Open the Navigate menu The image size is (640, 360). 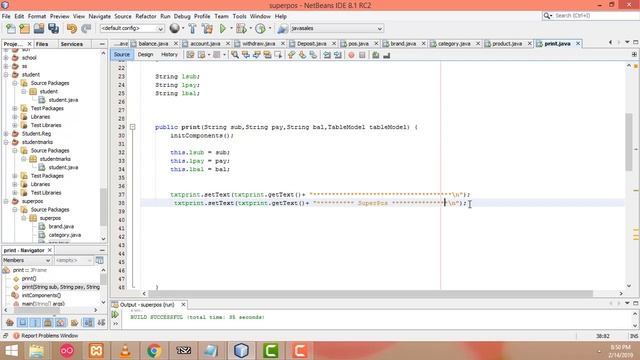[100, 16]
